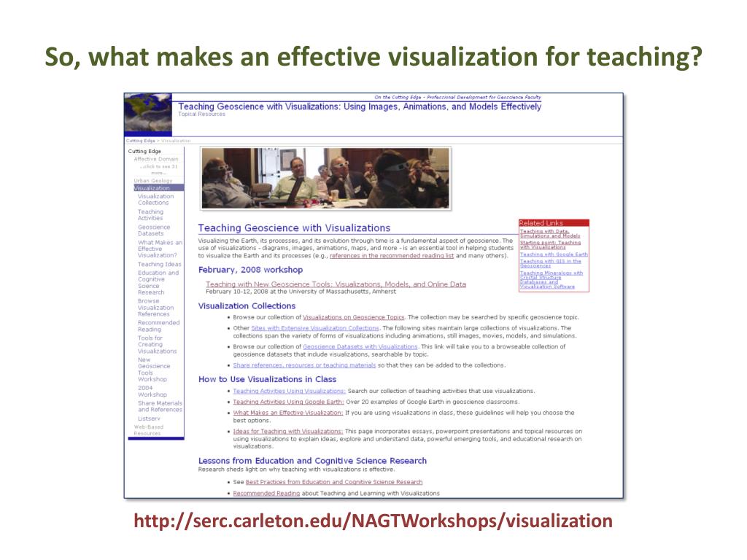Image resolution: width=747 pixels, height=560 pixels.
Task: Expand '...click to see 31 more...' sidebar entry
Action: 158,169
